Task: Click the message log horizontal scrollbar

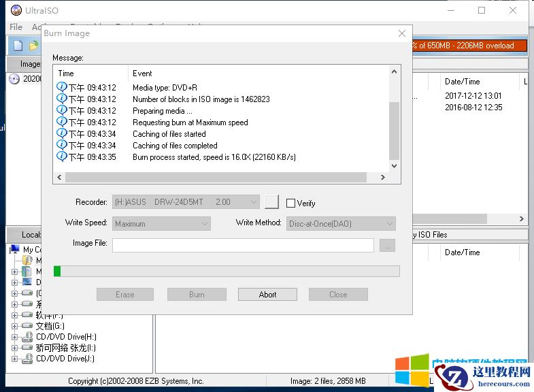Action: (216, 177)
